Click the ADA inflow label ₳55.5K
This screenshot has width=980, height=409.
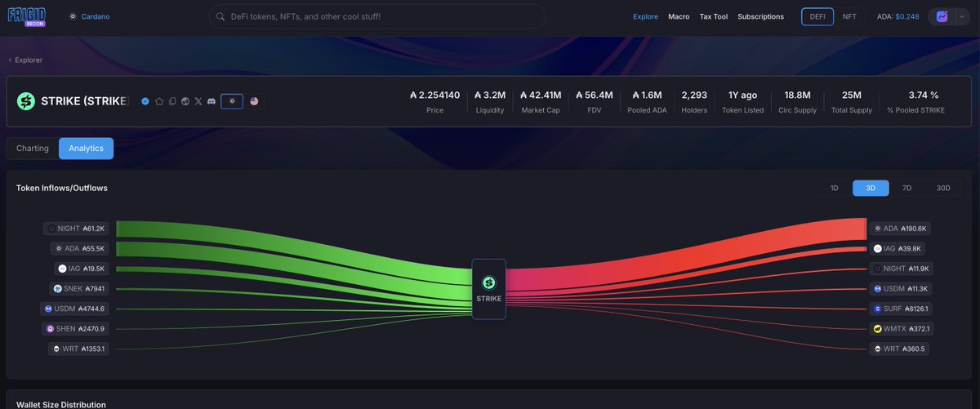tap(80, 248)
